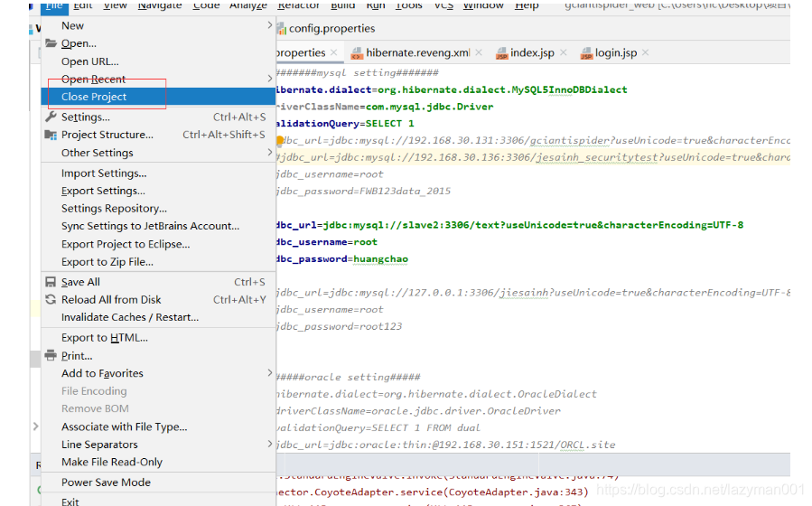Viewport: 812px width, 506px height.
Task: Click the Open... folder icon
Action: [x=51, y=43]
